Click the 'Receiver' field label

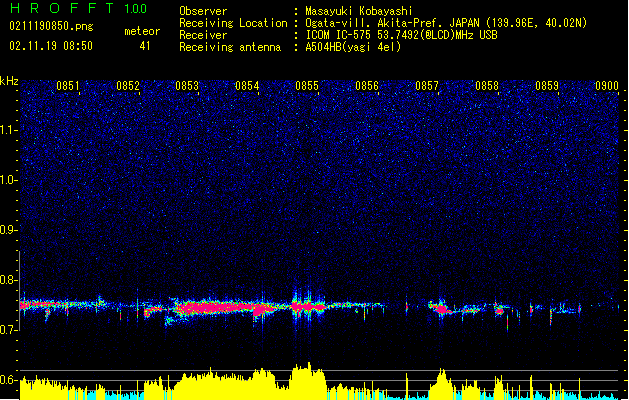[203, 35]
